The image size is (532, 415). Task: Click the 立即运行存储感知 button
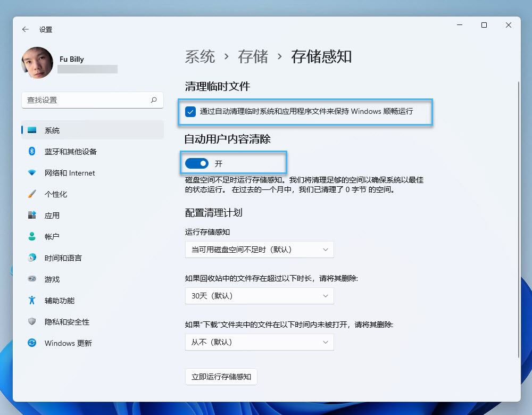(221, 377)
